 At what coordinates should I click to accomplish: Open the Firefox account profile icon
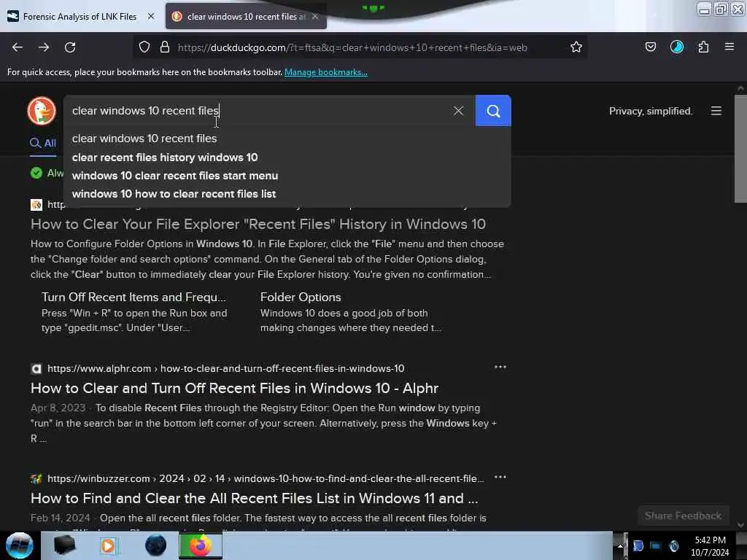(x=677, y=47)
